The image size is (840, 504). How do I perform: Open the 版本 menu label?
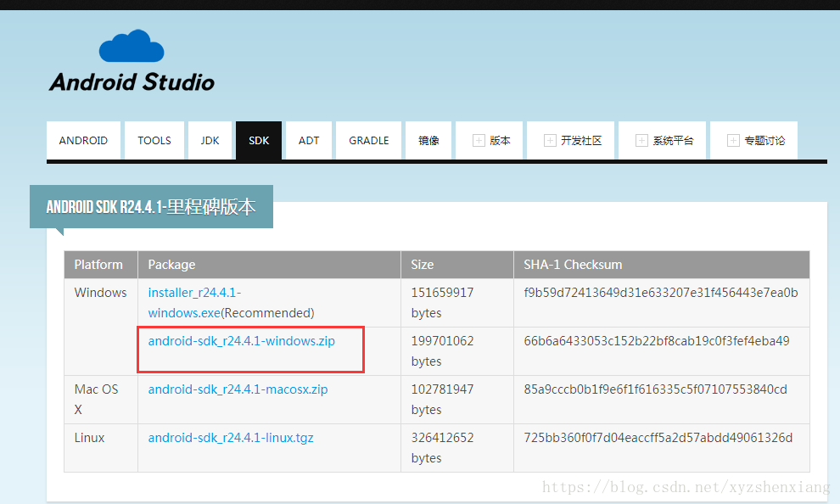click(500, 140)
